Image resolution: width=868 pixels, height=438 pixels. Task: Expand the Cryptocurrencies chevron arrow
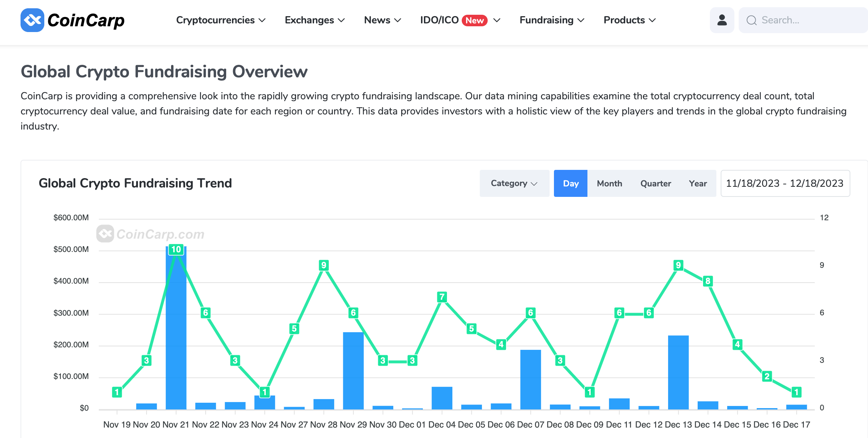262,21
